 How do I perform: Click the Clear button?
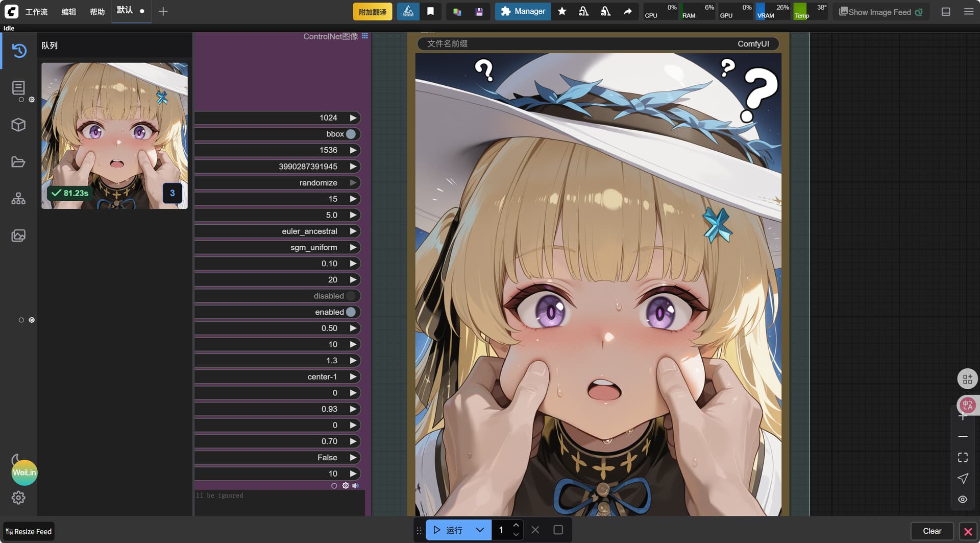(x=932, y=531)
